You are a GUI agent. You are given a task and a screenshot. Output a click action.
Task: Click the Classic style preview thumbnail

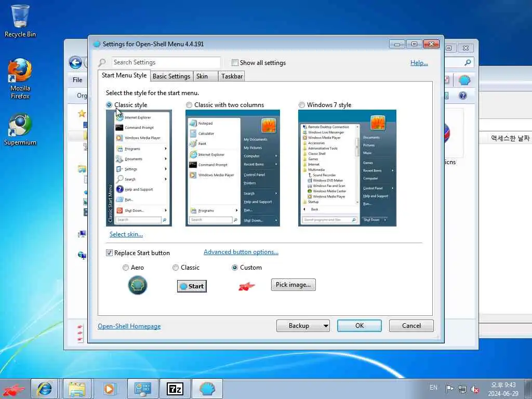(x=139, y=168)
